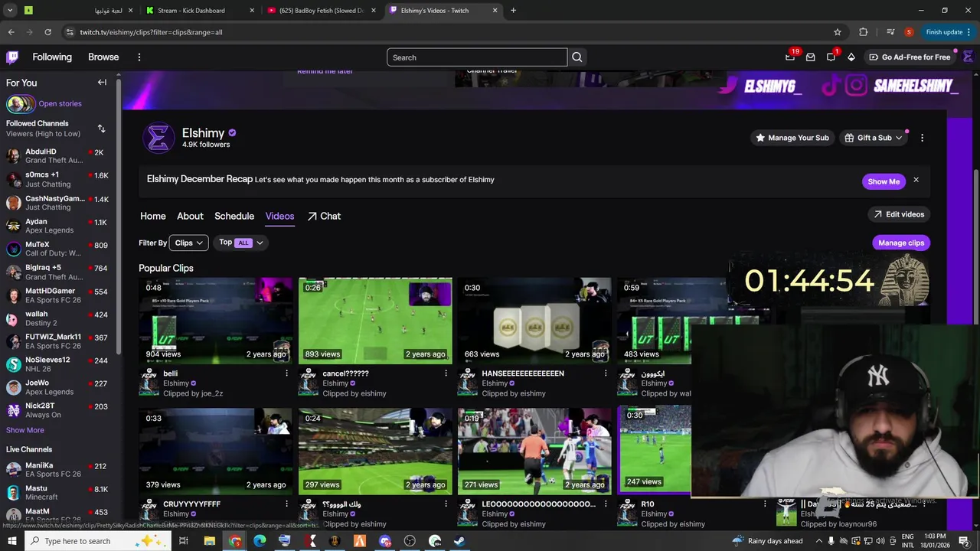
Task: Bookmark this page with the star icon
Action: [x=838, y=32]
